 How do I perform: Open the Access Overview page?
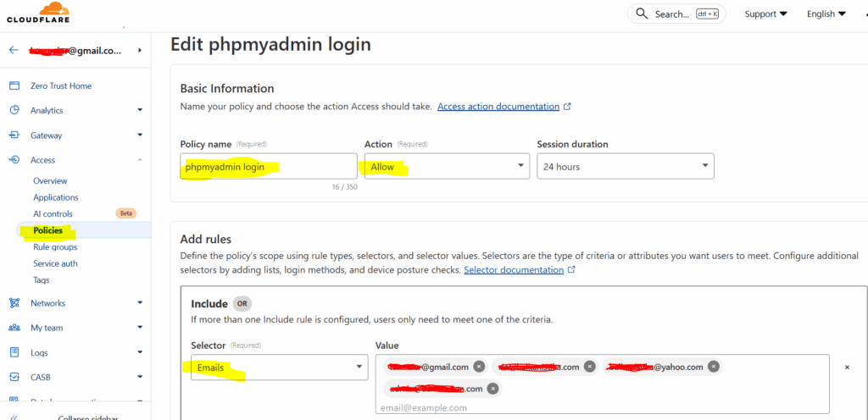pyautogui.click(x=50, y=180)
